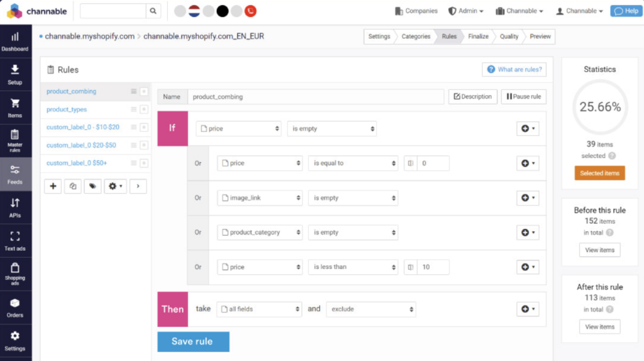Viewport: 644px width, 361px height.
Task: Switch to the Settings step tab
Action: [x=379, y=36]
